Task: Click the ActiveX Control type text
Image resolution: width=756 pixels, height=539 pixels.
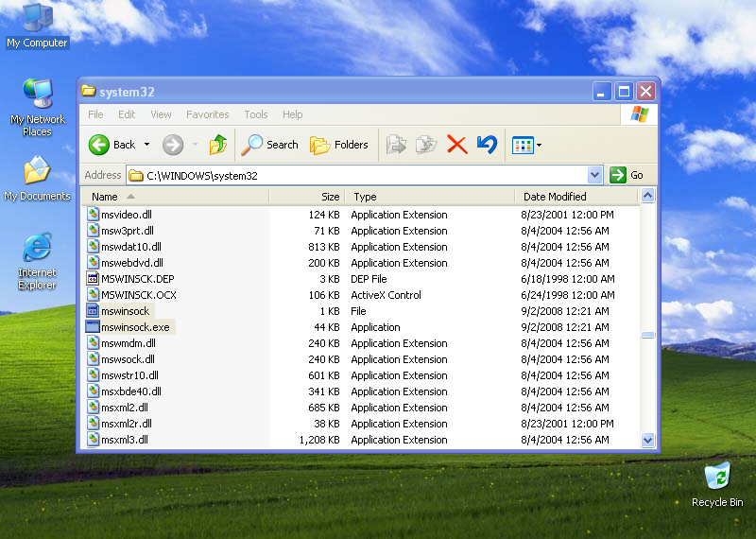Action: (x=386, y=295)
